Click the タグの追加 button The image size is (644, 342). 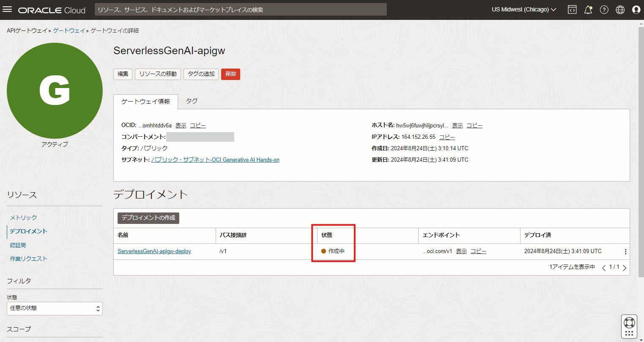(x=201, y=74)
